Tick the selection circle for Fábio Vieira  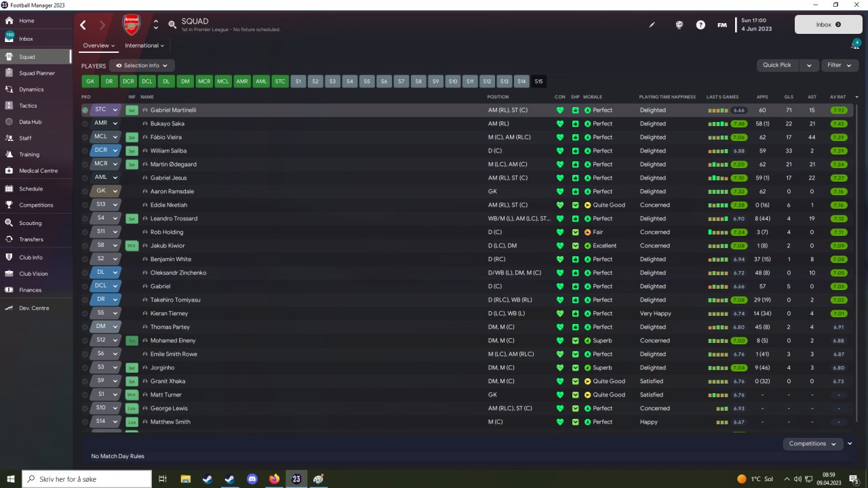coord(85,137)
